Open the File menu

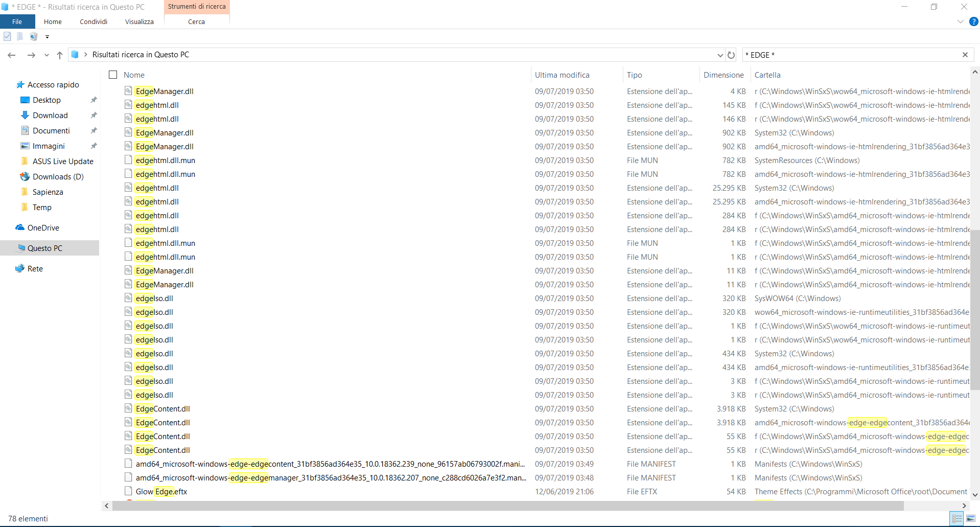click(x=17, y=21)
